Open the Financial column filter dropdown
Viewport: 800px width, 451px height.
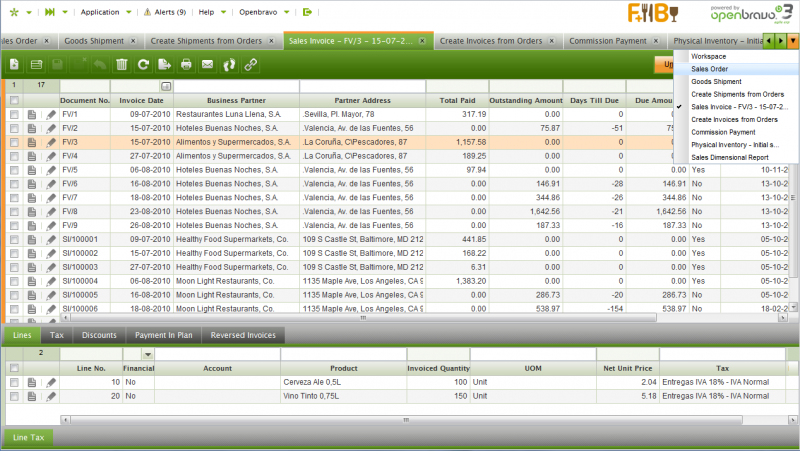point(148,354)
